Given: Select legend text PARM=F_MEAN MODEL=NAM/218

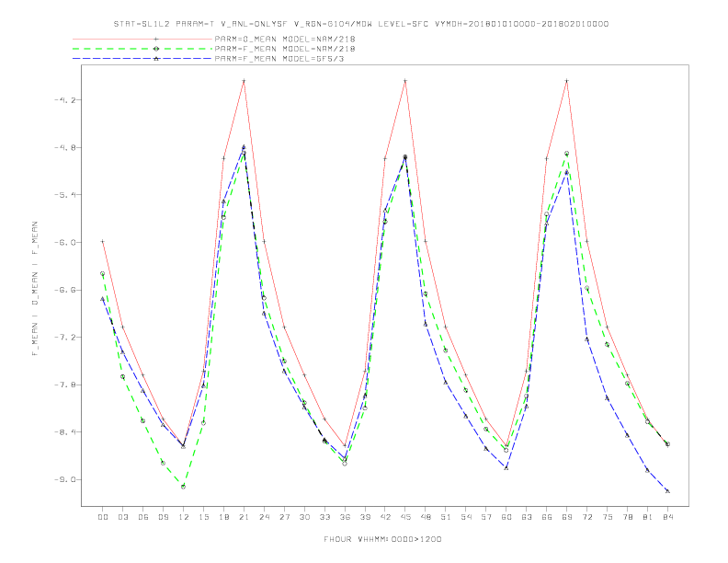Looking at the screenshot, I should 285,49.
